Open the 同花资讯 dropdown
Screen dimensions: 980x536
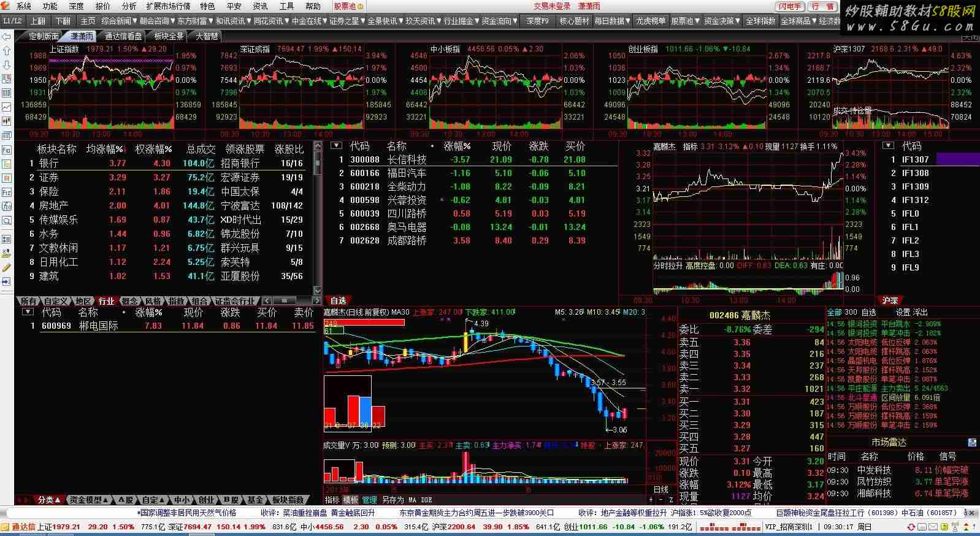click(271, 21)
